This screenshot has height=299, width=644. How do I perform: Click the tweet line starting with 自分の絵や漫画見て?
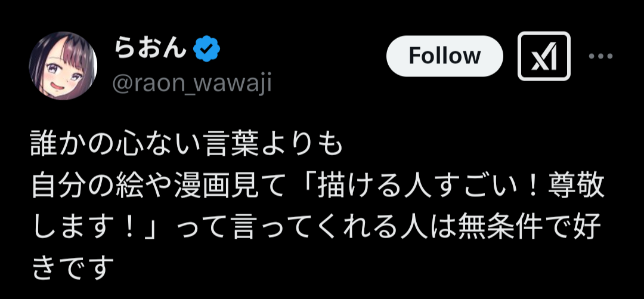point(317,189)
